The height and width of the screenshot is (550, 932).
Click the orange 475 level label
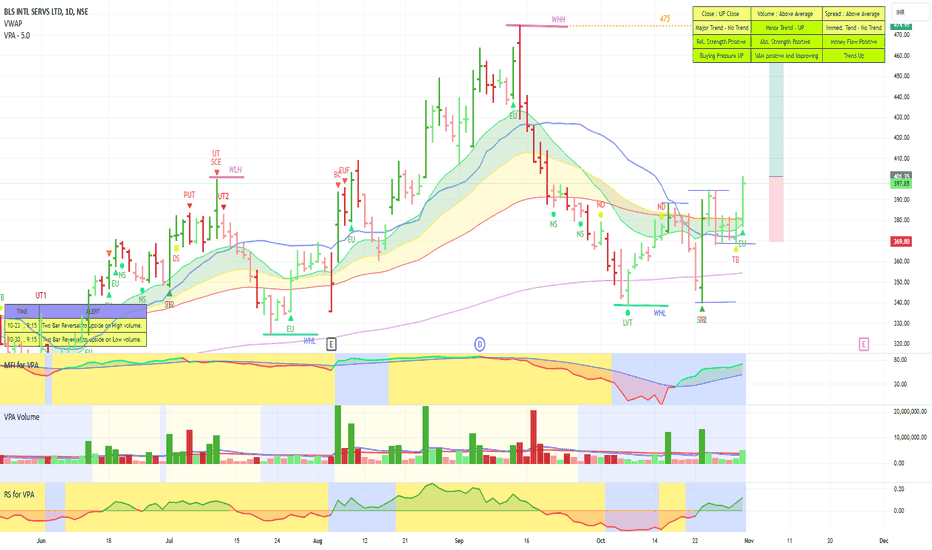coord(665,19)
